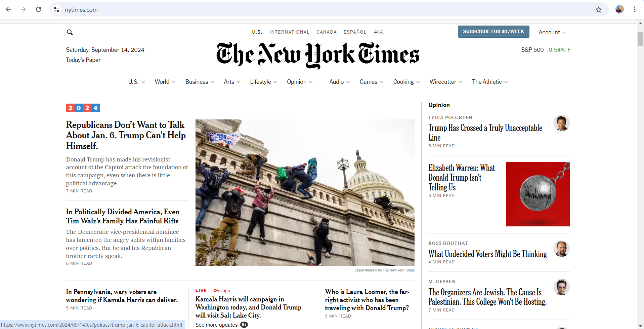Screen dimensions: 644x329
Task: Expand the Cooking section menu
Action: (x=406, y=82)
